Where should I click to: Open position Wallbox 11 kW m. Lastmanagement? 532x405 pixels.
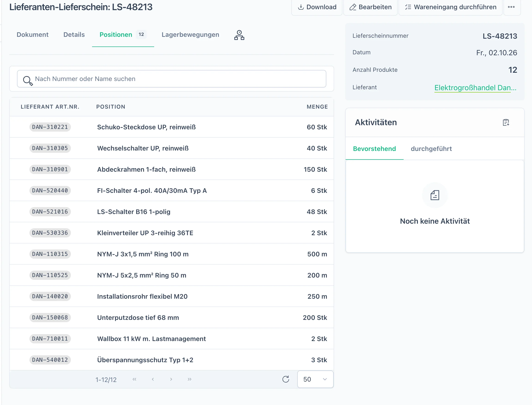[151, 339]
